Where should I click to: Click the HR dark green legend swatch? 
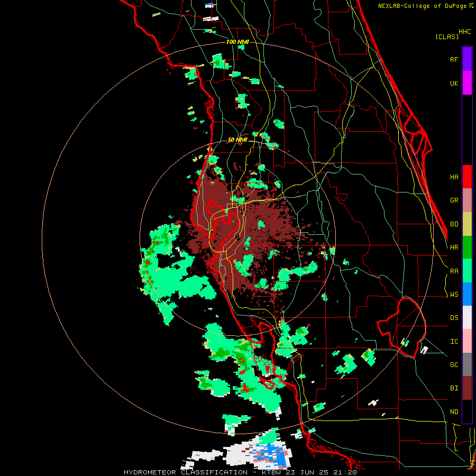(467, 247)
